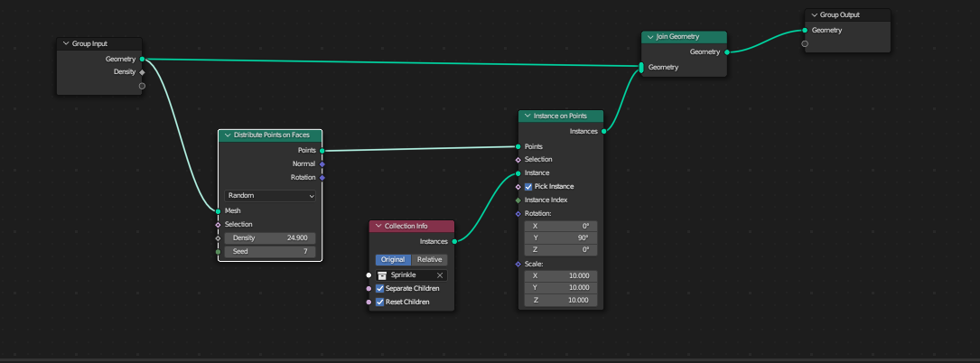Collapse the Collection Info node
This screenshot has width=980, height=363.
tap(378, 226)
